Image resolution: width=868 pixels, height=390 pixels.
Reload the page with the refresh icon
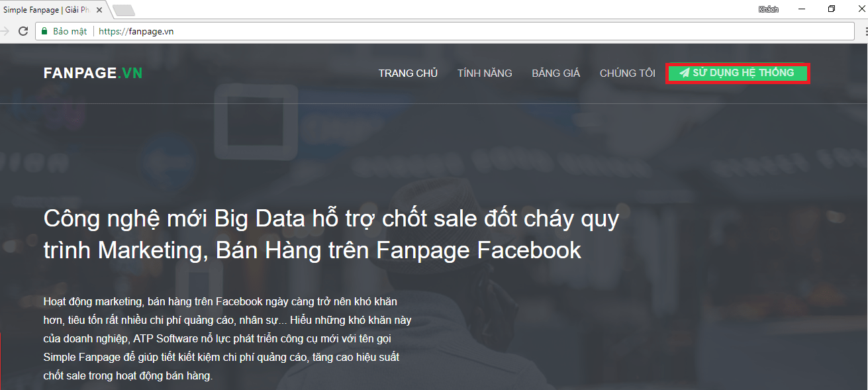click(23, 31)
